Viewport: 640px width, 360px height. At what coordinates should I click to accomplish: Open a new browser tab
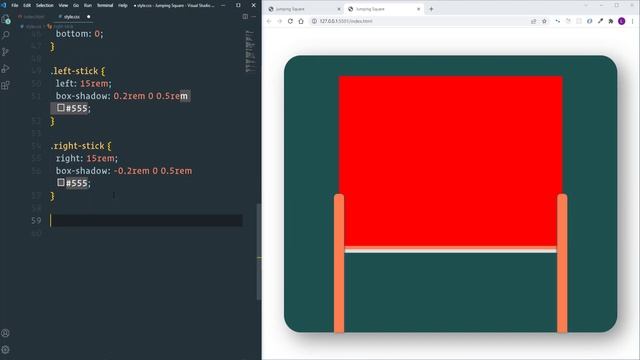pos(431,9)
